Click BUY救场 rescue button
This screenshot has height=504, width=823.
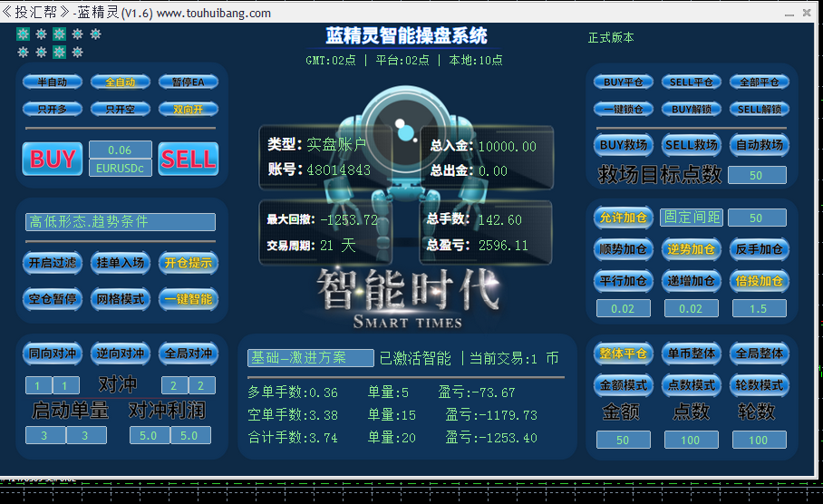623,145
